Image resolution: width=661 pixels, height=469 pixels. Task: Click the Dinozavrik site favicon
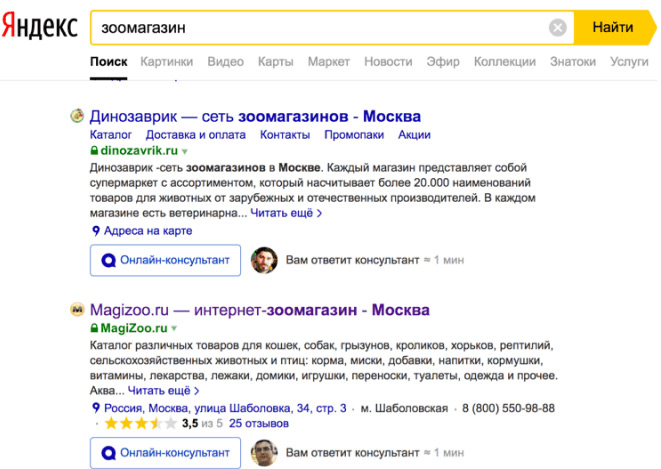tap(76, 116)
